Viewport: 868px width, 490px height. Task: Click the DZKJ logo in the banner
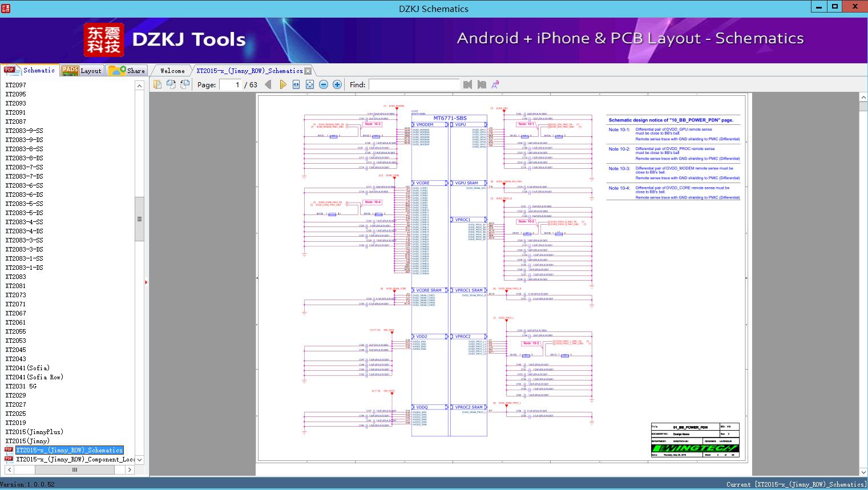point(104,40)
